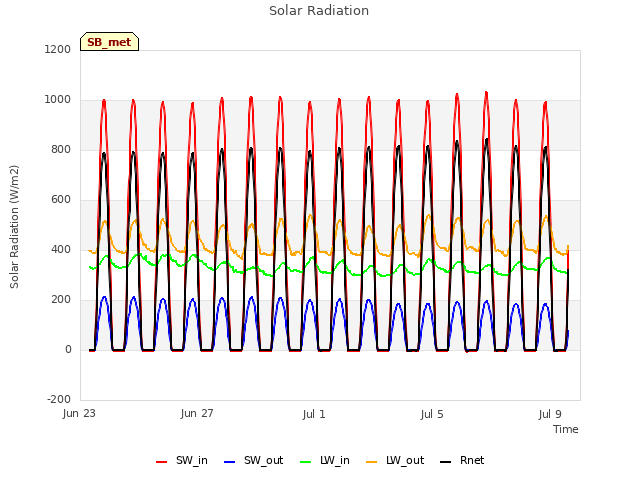The height and width of the screenshot is (480, 640).
Task: Click the Time axis label
Action: click(566, 429)
